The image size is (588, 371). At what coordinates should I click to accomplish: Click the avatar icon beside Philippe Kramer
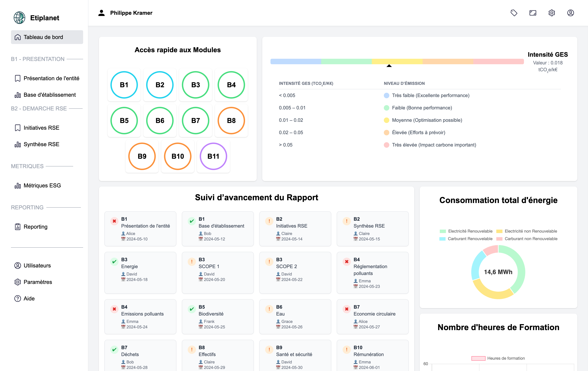(101, 13)
